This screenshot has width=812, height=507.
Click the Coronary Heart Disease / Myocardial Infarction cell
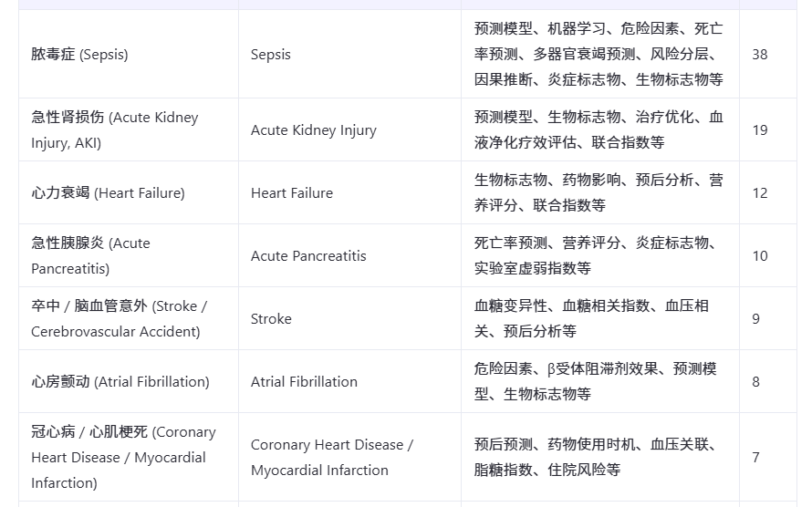[349, 458]
